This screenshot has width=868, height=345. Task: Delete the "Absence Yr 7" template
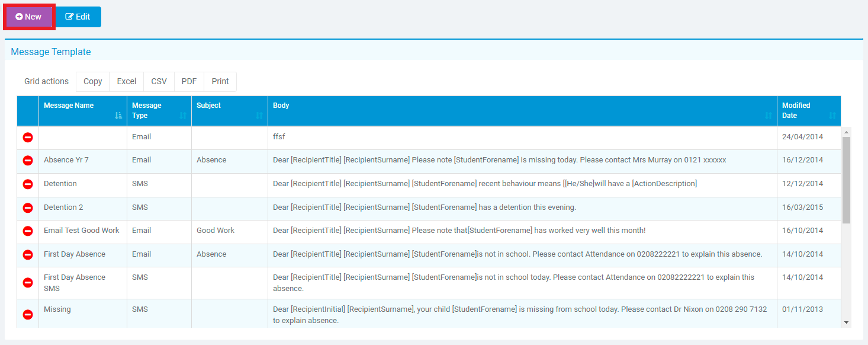27,160
